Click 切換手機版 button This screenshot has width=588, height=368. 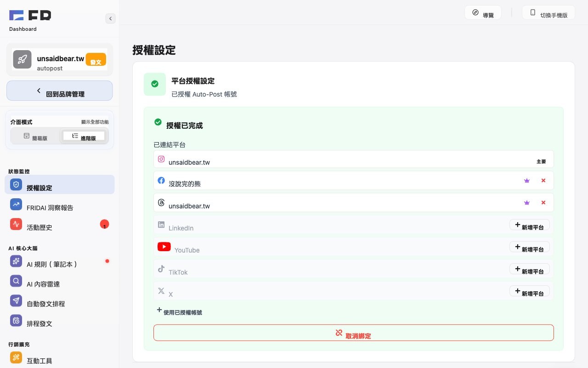[548, 12]
